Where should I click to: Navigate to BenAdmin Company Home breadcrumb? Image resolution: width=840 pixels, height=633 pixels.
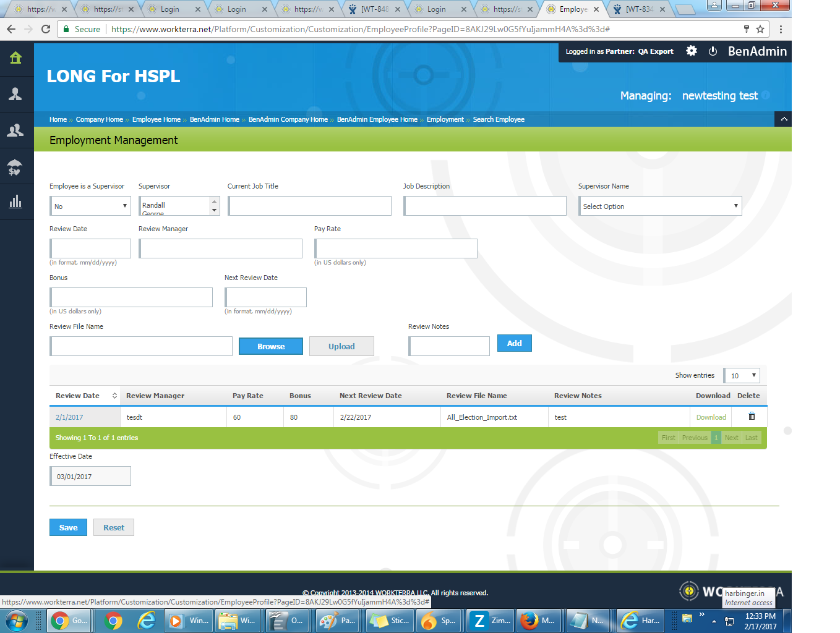288,120
